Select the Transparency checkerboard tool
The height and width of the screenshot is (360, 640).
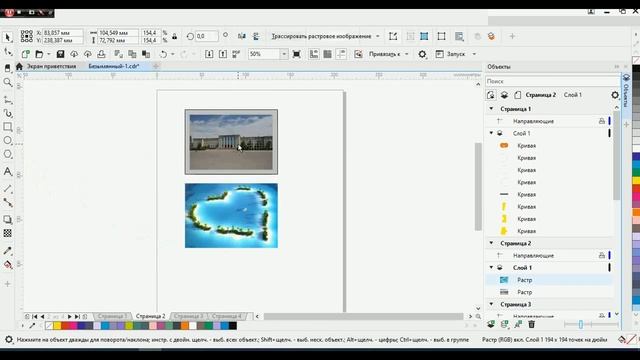pos(7,233)
